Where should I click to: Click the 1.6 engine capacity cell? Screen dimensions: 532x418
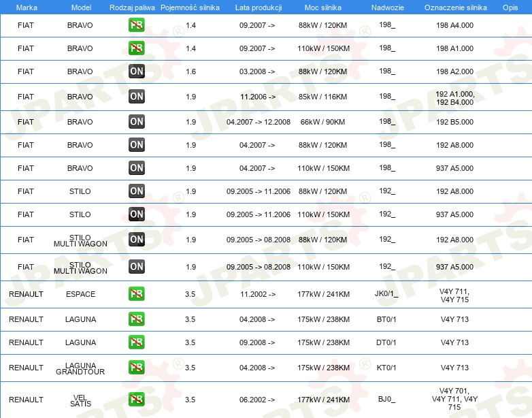click(x=190, y=71)
